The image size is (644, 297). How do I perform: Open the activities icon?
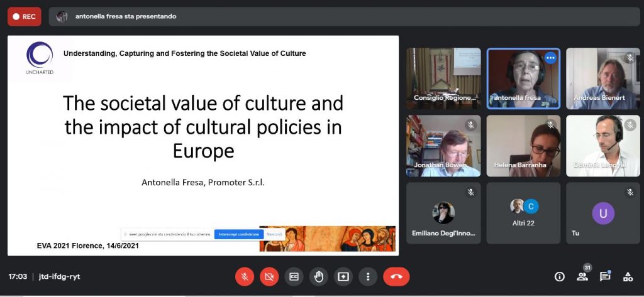(627, 277)
